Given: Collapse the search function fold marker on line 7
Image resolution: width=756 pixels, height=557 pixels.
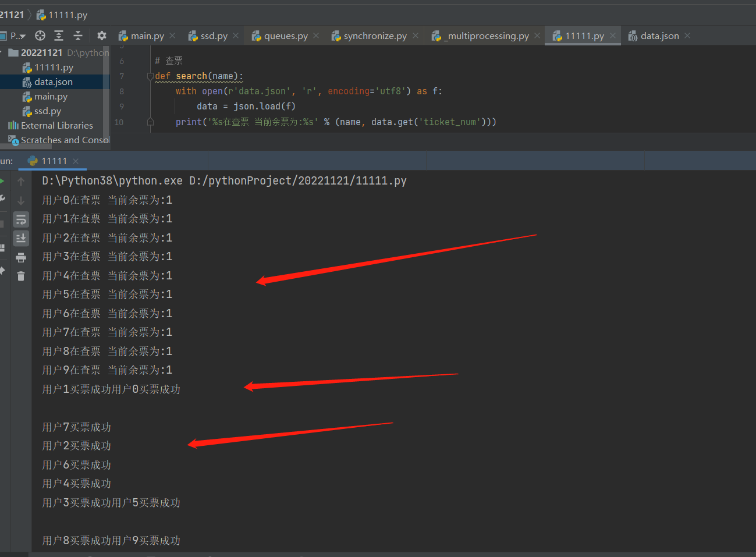Looking at the screenshot, I should click(x=150, y=76).
